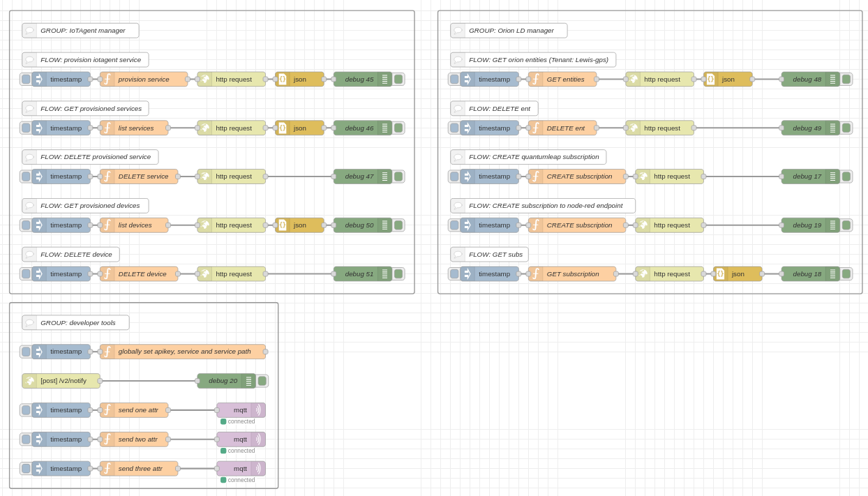Image resolution: width=868 pixels, height=496 pixels.
Task: Toggle debug 48 output button
Action: (x=846, y=80)
